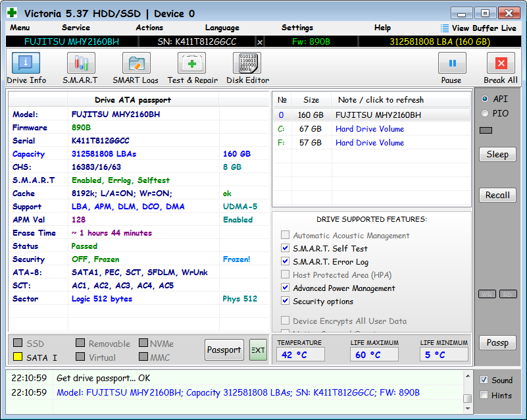Click the Break All red X icon

[501, 63]
